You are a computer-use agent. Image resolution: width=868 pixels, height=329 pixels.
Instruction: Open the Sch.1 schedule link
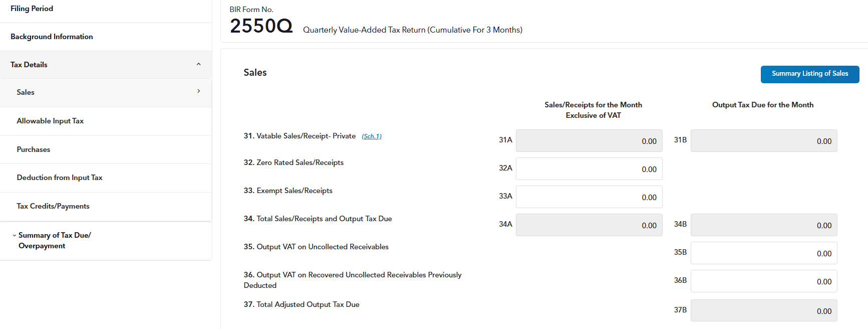tap(372, 136)
